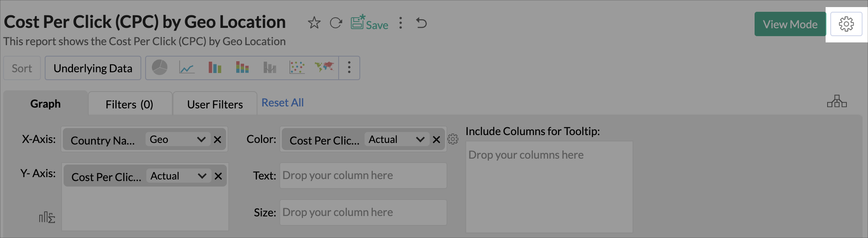
Task: Open settings gear next to View Mode
Action: click(x=846, y=24)
